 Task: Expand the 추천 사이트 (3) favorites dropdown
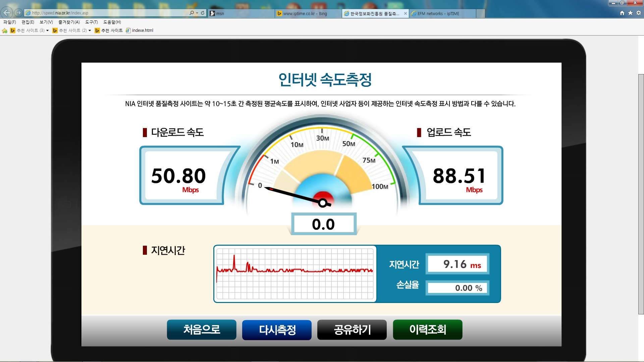tap(47, 31)
